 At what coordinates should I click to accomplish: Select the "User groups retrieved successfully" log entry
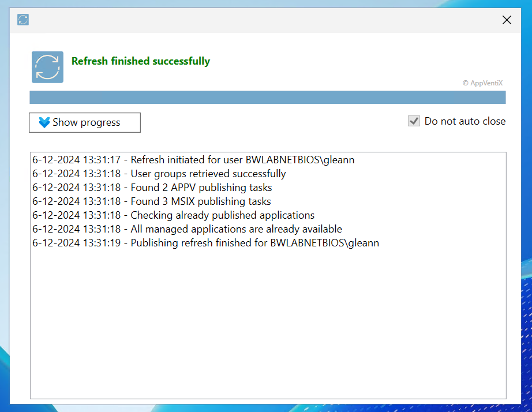pyautogui.click(x=159, y=174)
